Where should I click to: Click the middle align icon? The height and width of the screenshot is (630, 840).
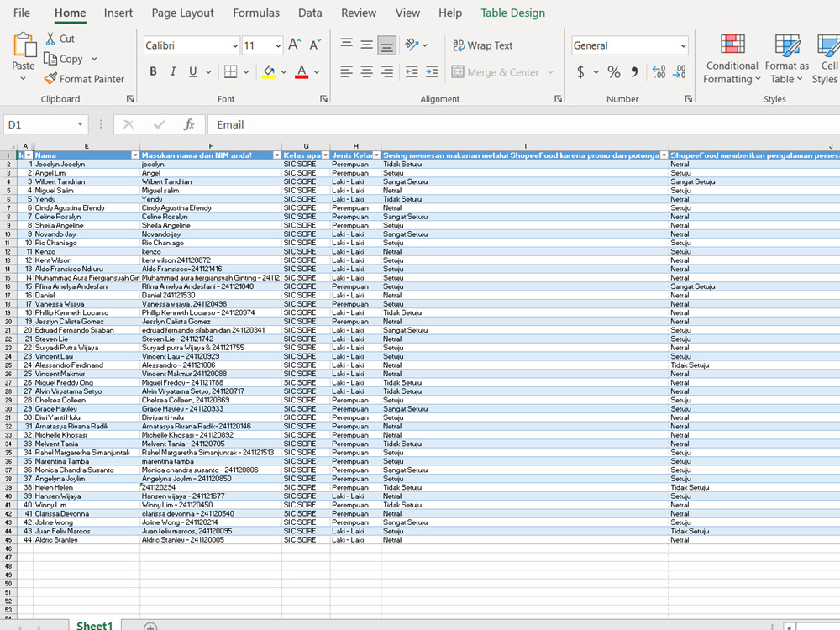tap(366, 45)
